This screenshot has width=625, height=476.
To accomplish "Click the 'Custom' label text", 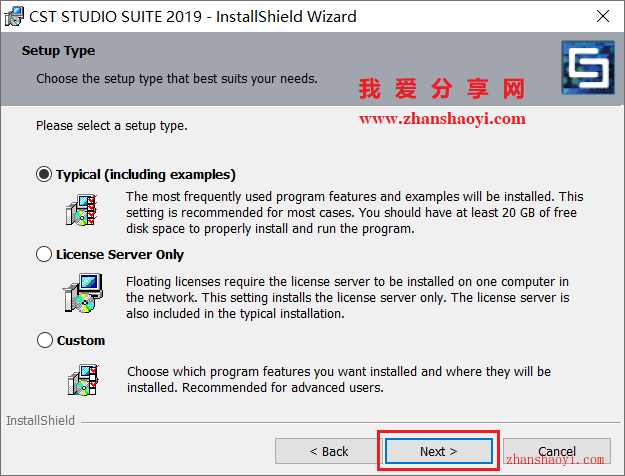I will point(81,340).
